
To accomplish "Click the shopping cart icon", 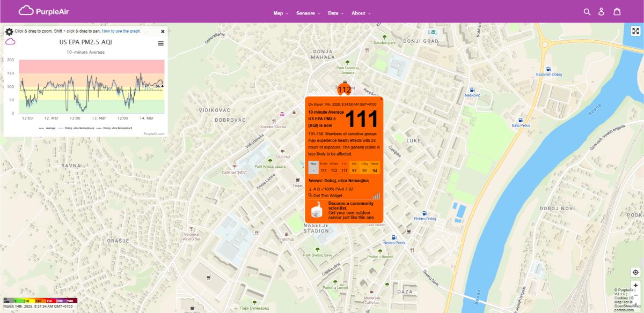I will coord(617,12).
